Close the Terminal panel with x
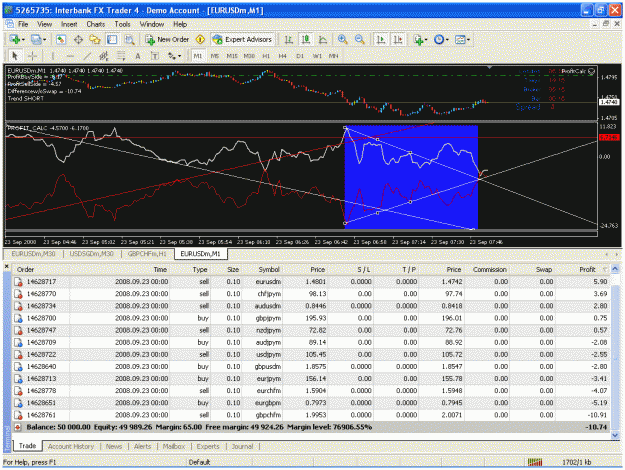 (6, 266)
